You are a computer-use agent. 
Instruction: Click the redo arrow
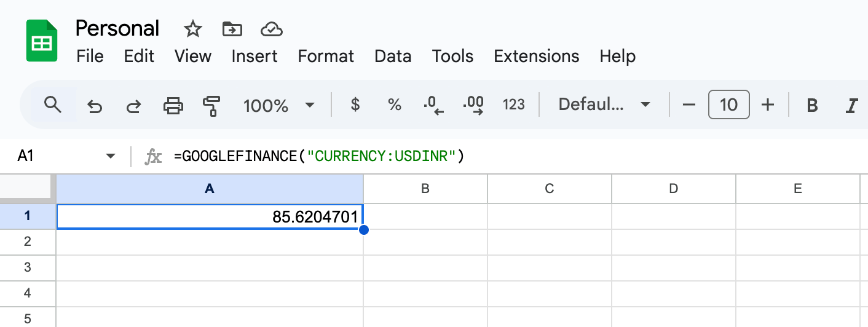pos(133,106)
